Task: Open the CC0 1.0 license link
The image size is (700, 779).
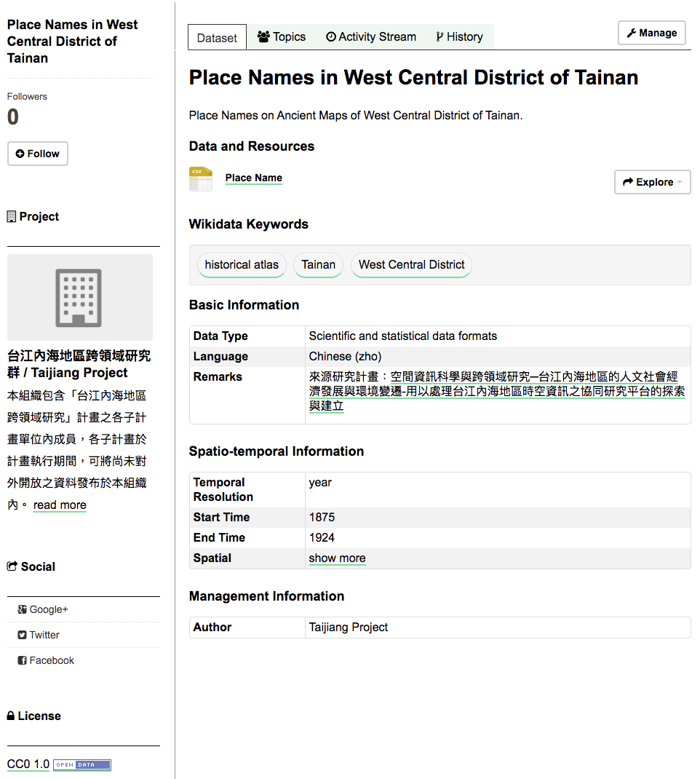Action: pos(28,764)
